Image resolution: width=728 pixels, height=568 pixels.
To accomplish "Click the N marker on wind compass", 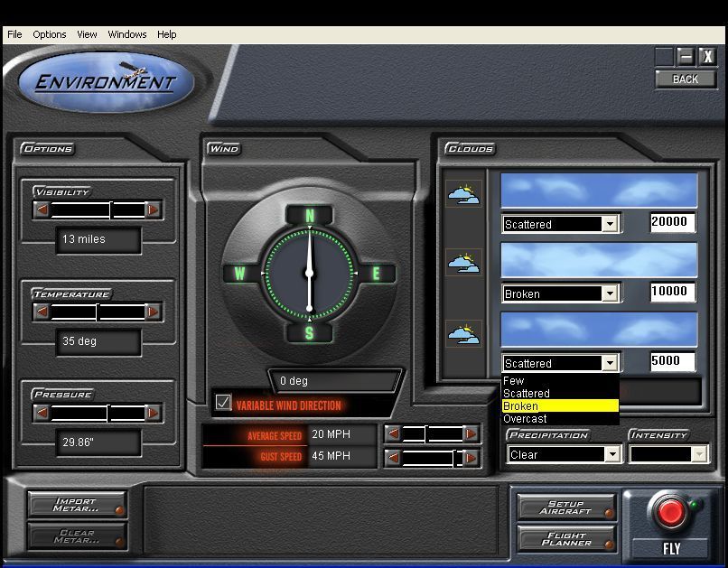I will (x=310, y=216).
